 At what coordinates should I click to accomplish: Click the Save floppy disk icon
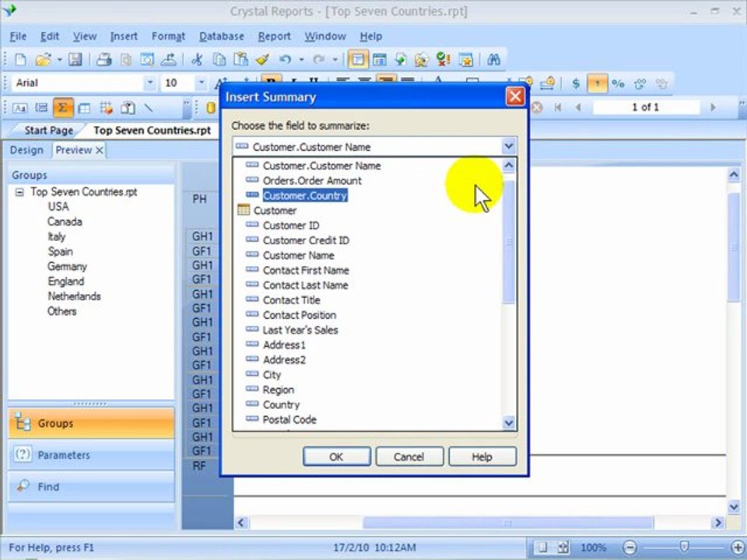(75, 60)
